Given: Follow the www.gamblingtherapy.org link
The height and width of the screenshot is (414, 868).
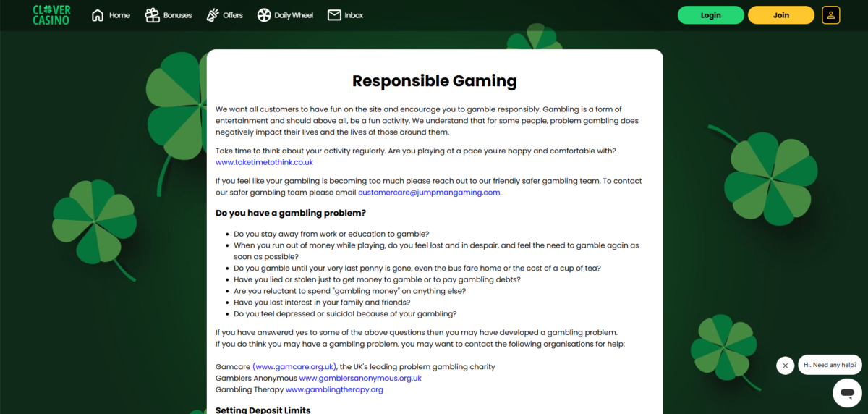Looking at the screenshot, I should (x=334, y=389).
